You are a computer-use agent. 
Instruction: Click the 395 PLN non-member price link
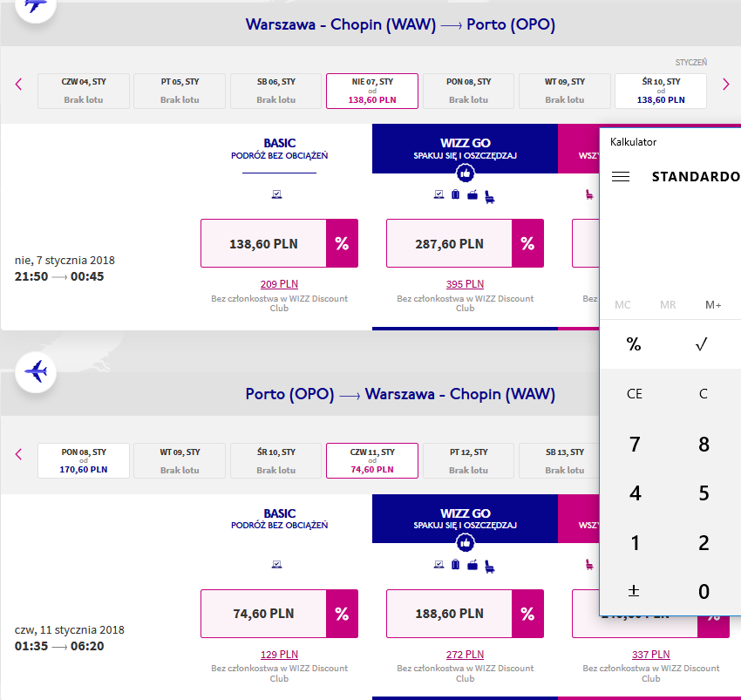465,284
